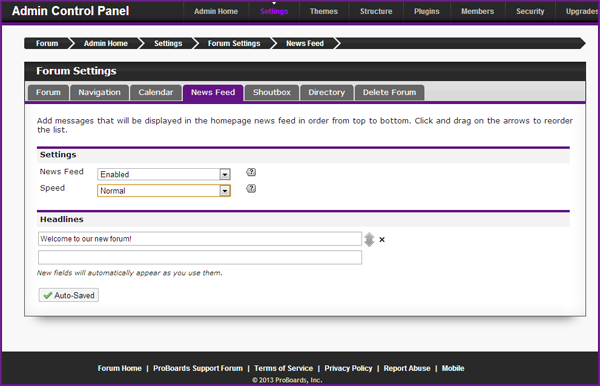This screenshot has width=600, height=386.
Task: Open the Settings top menu
Action: tap(274, 11)
